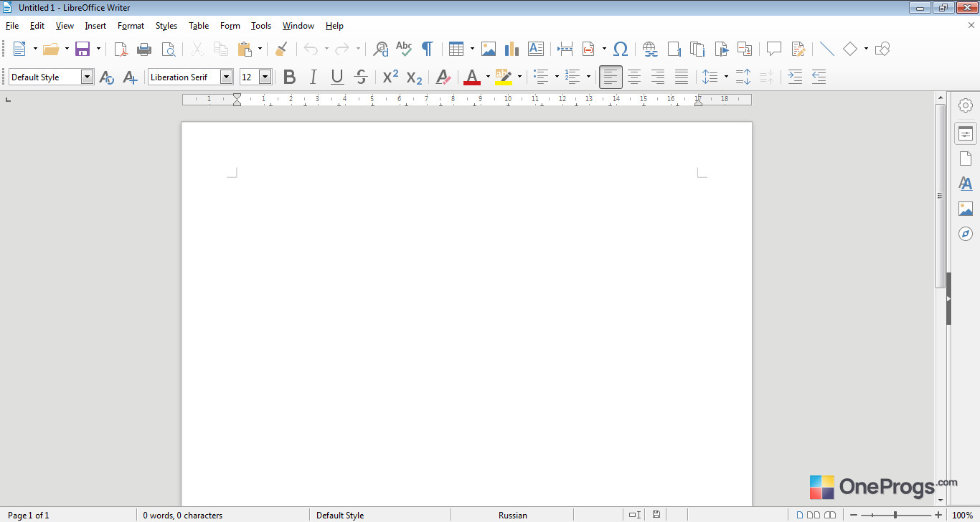Insert an image from the toolbar
980x522 pixels.
pos(489,49)
